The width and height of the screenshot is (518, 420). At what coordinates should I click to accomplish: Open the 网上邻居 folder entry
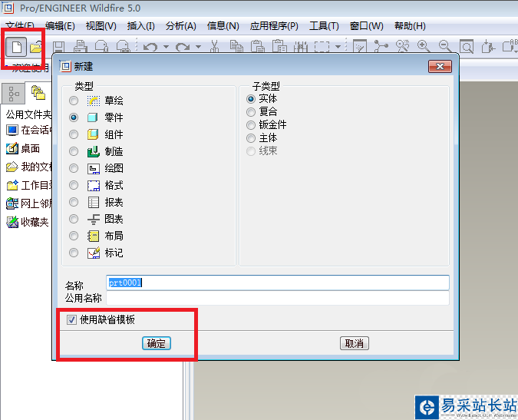click(x=29, y=203)
